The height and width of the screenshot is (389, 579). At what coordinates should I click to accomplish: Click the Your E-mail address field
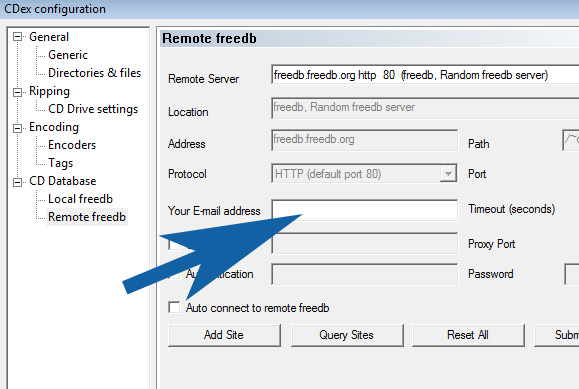tap(364, 210)
